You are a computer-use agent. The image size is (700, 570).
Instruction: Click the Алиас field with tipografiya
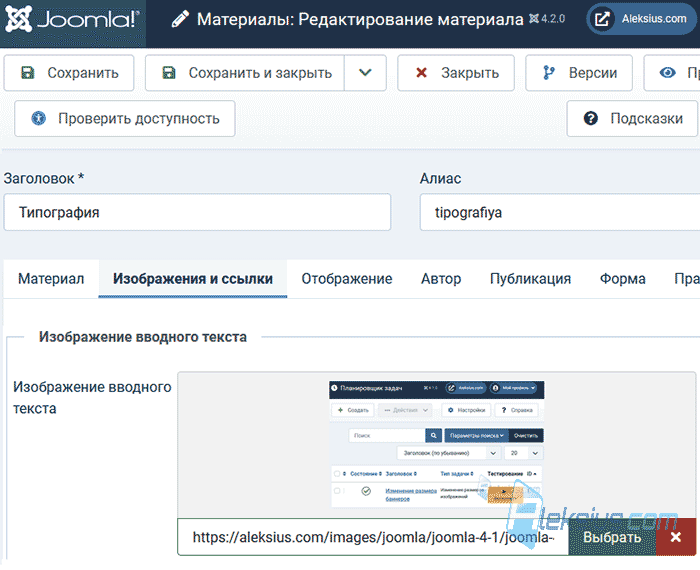point(560,212)
